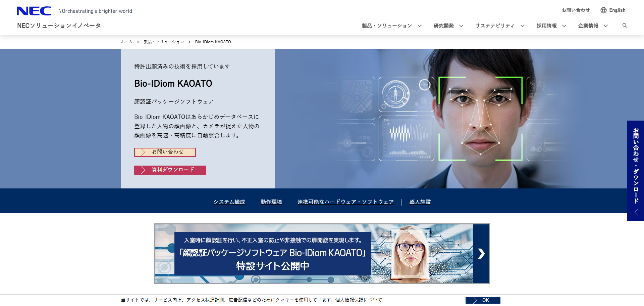Accept cookies with the OK button
This screenshot has height=306, width=644.
483,300
